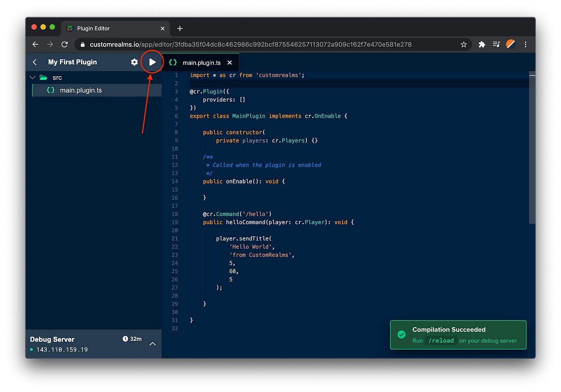Click the src folder label

[x=57, y=78]
